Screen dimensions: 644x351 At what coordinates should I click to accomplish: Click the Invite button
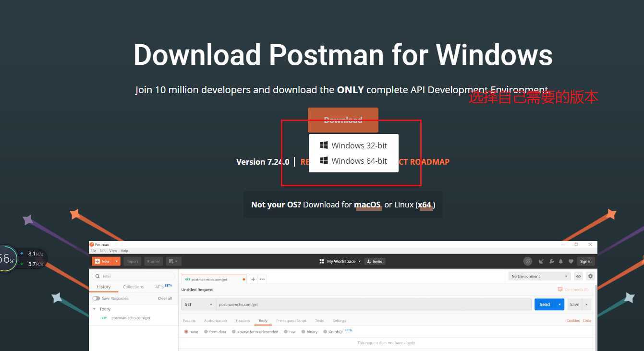point(375,261)
